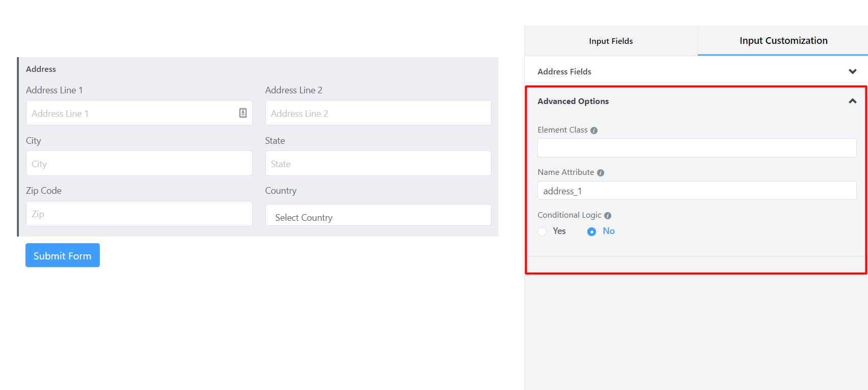The image size is (868, 390).
Task: Collapse the Advanced Options section chevron
Action: [x=852, y=101]
